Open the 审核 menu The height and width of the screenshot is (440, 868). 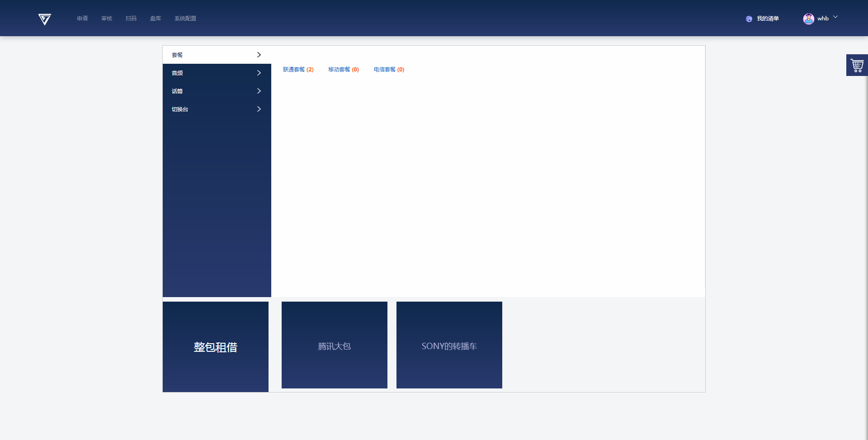(107, 19)
